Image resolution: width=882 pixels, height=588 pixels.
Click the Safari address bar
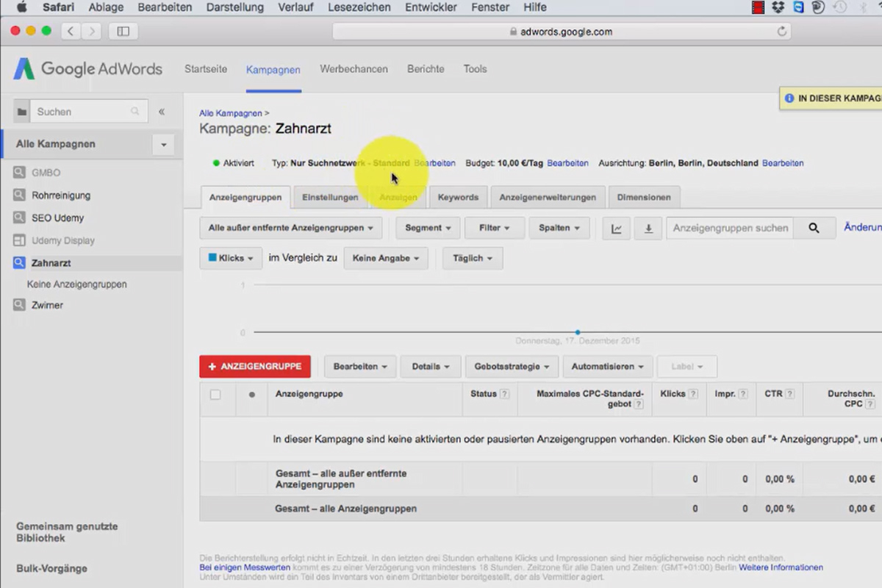(x=561, y=32)
